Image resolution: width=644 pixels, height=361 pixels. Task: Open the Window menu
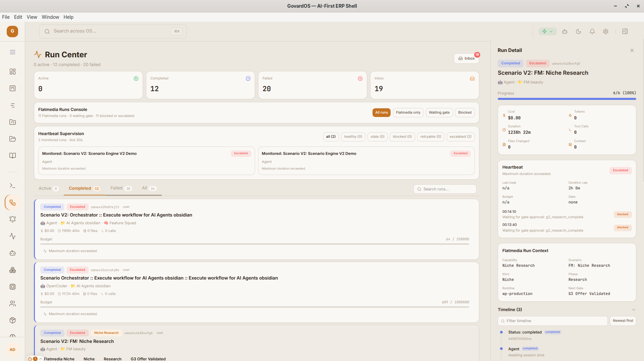(50, 17)
